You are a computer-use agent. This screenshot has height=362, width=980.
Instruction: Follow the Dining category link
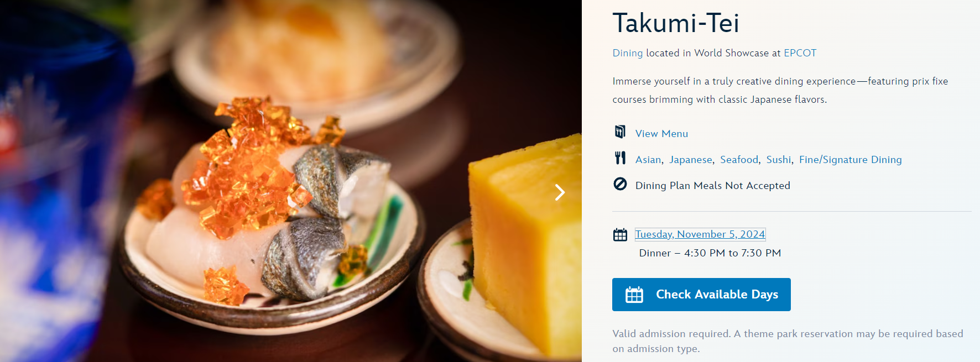628,53
